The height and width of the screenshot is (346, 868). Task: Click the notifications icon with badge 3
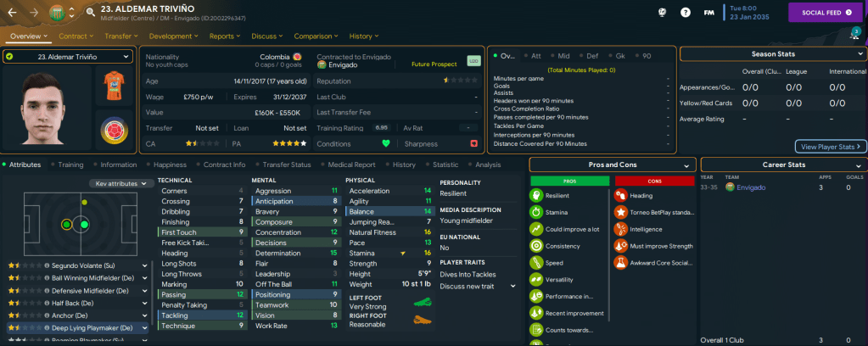tap(854, 35)
